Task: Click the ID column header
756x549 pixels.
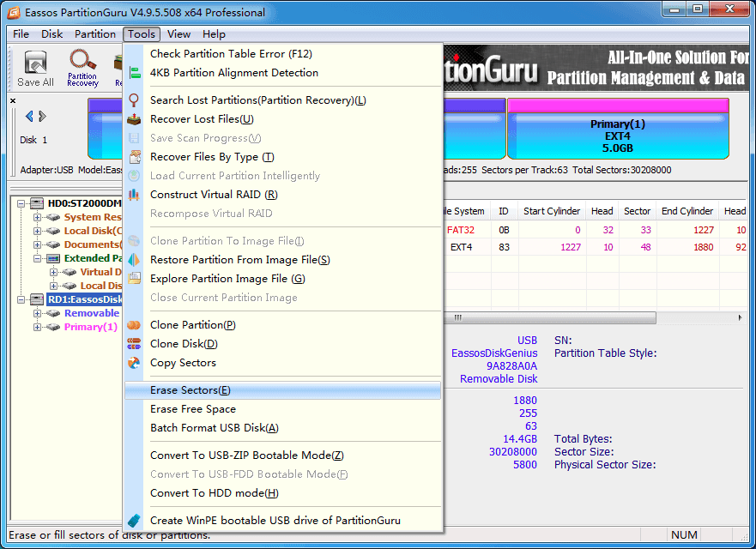Action: [504, 211]
